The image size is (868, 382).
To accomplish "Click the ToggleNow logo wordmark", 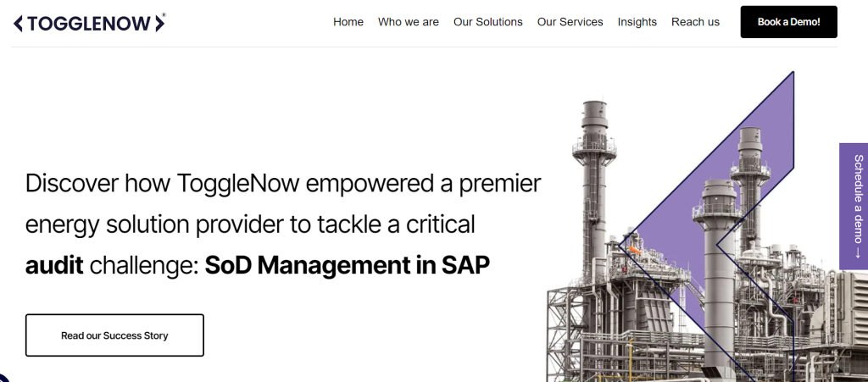I will (89, 23).
